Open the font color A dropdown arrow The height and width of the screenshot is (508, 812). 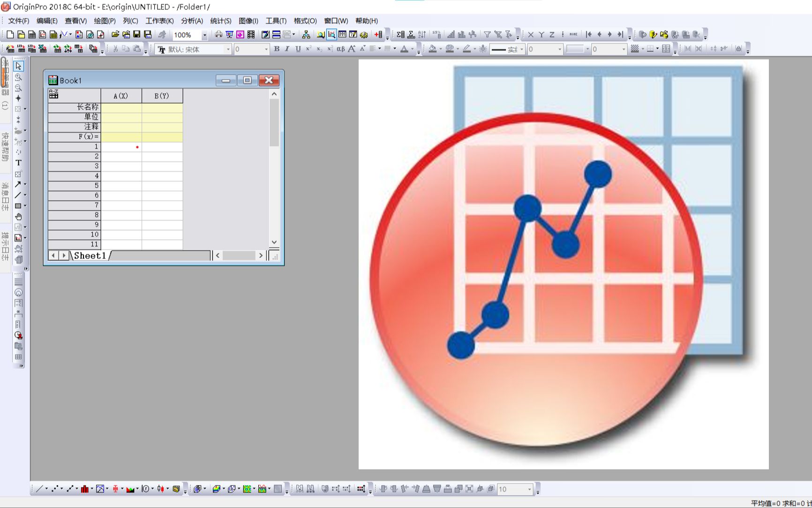click(x=412, y=49)
